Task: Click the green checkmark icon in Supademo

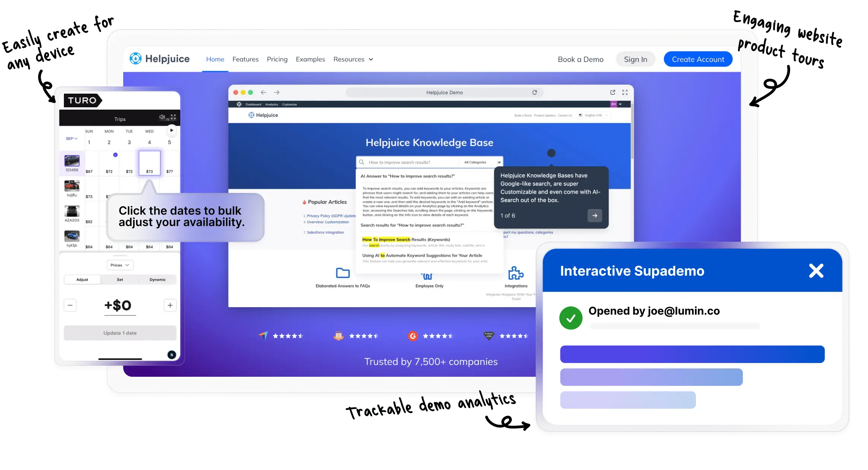Action: [571, 318]
